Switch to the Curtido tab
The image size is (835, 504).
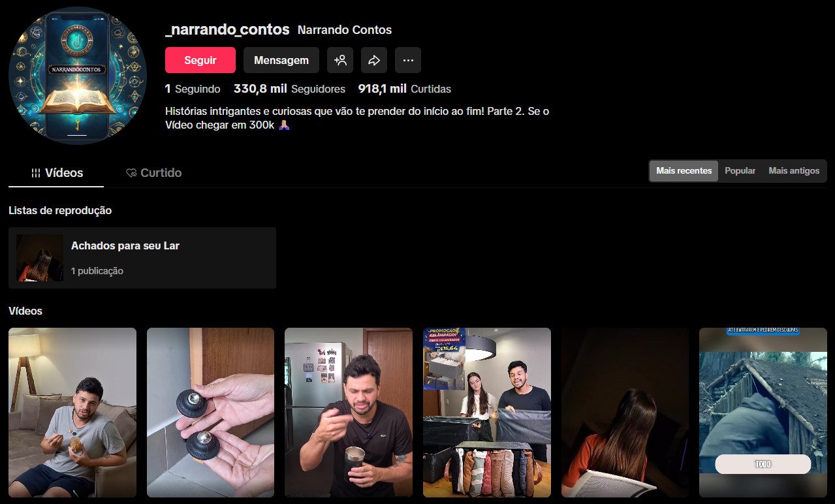click(x=153, y=172)
